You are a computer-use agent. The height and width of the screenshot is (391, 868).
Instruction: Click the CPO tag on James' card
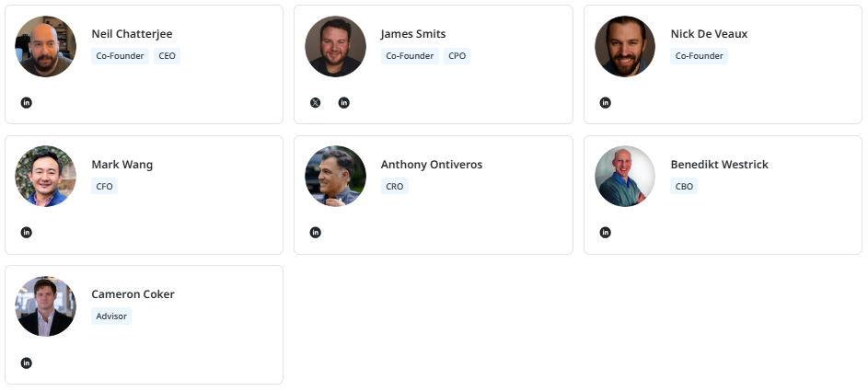[x=457, y=55]
